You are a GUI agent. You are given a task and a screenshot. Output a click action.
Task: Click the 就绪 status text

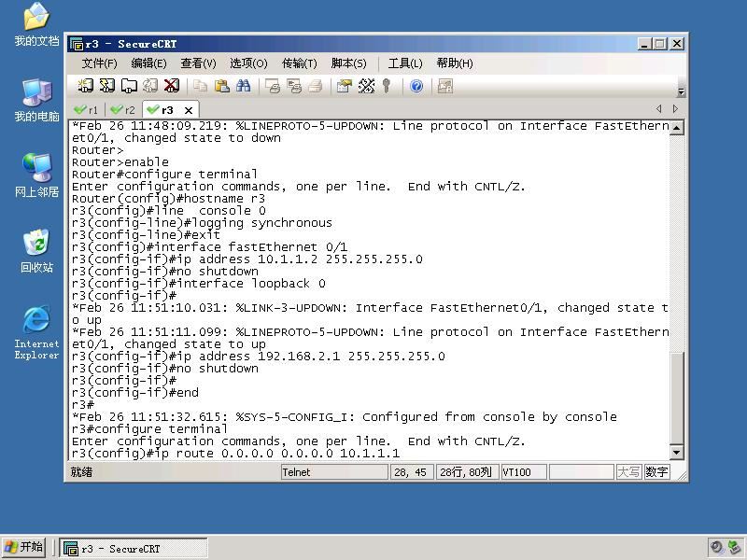click(x=81, y=472)
